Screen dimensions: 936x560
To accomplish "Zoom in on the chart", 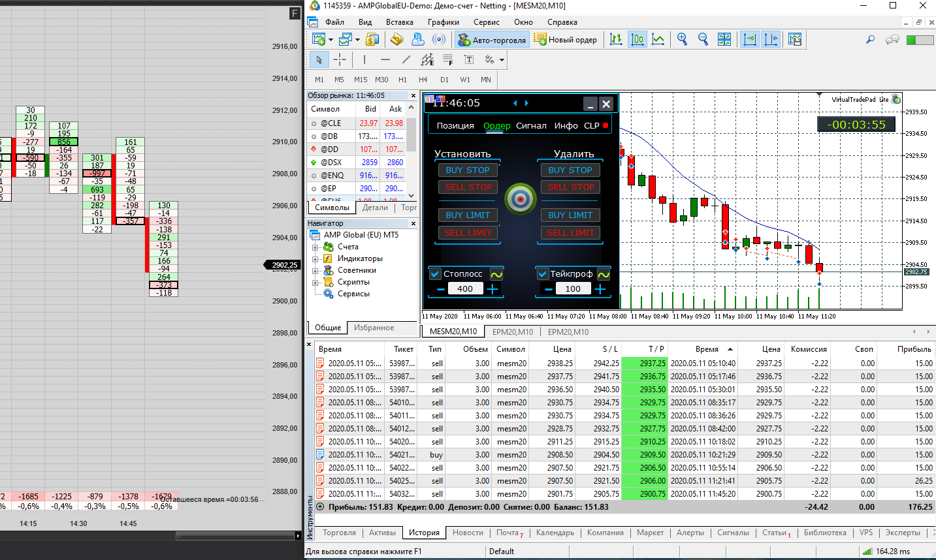I will 682,40.
